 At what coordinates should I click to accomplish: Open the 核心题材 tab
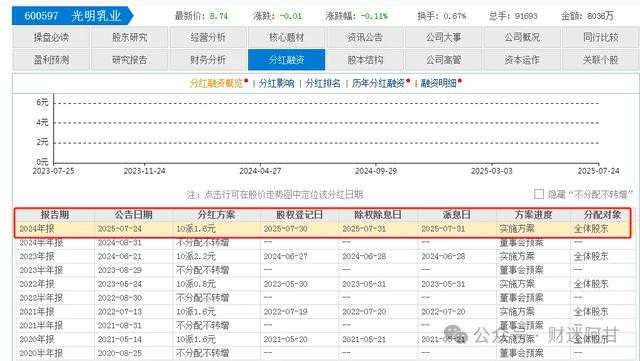tap(287, 38)
